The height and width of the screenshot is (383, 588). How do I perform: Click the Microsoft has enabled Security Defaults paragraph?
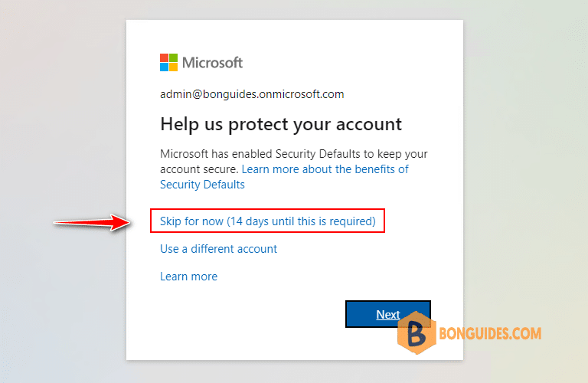click(x=294, y=169)
